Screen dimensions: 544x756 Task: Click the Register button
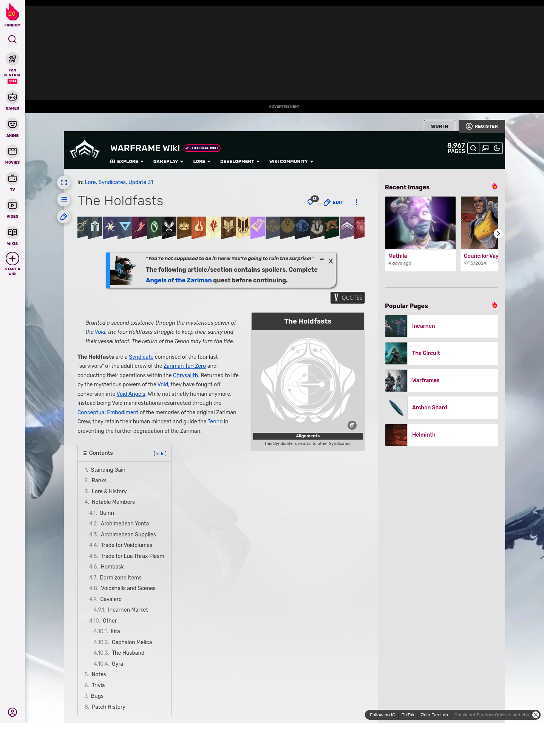tap(482, 126)
